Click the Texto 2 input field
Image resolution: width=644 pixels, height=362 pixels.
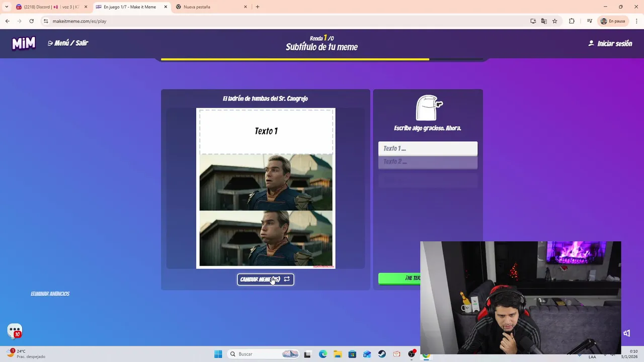pos(428,162)
